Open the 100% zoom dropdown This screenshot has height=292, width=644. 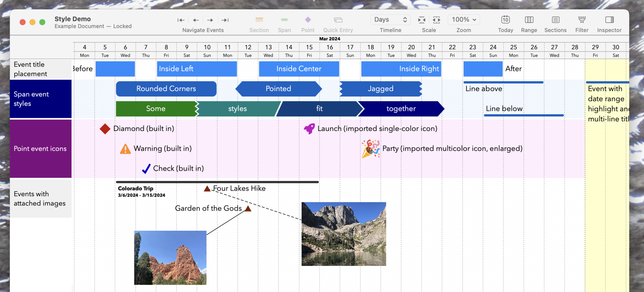464,20
